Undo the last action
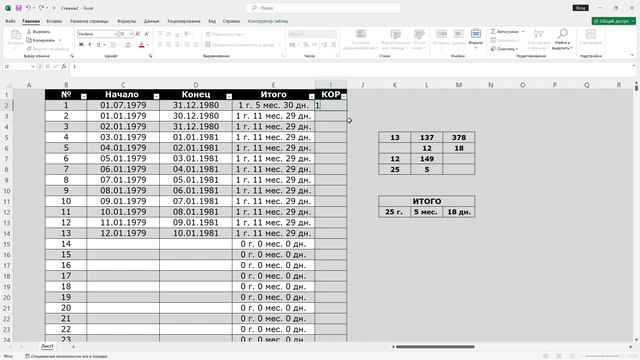640x360 pixels. [x=28, y=8]
